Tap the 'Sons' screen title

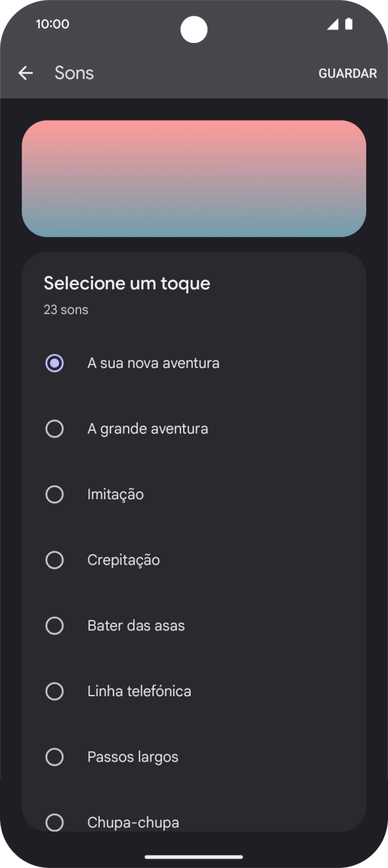[x=74, y=72]
